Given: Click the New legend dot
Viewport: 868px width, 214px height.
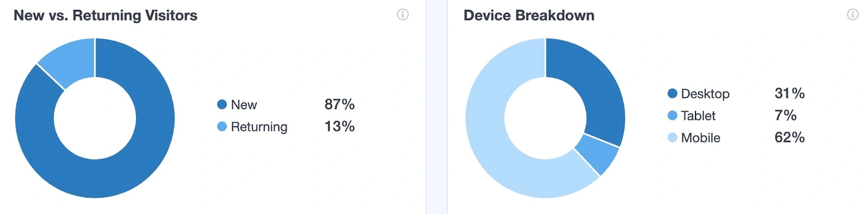Looking at the screenshot, I should coord(222,104).
